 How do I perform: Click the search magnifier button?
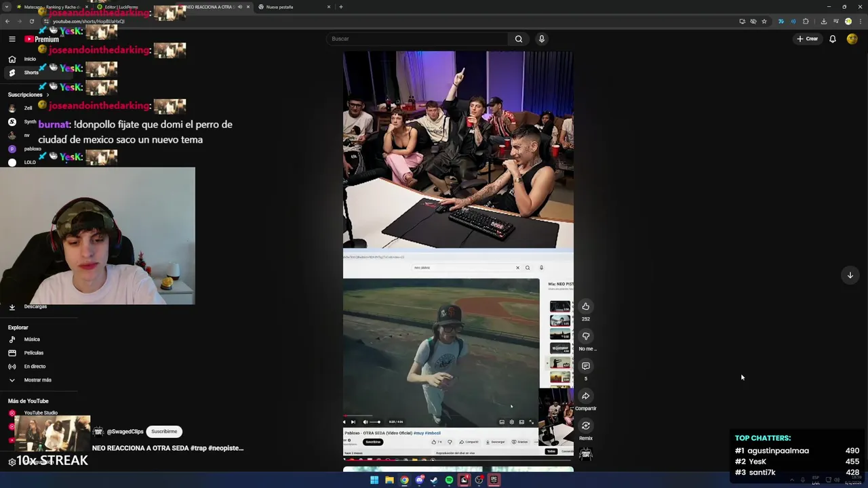(519, 39)
